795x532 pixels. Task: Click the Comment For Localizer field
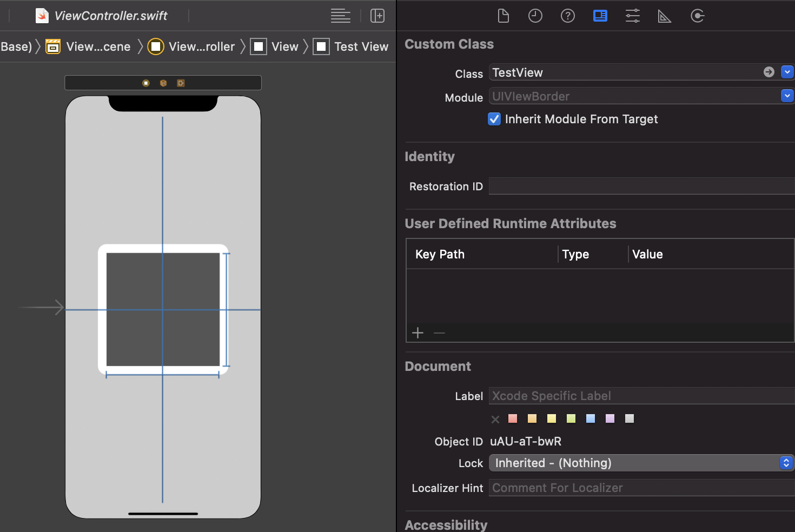tap(641, 488)
